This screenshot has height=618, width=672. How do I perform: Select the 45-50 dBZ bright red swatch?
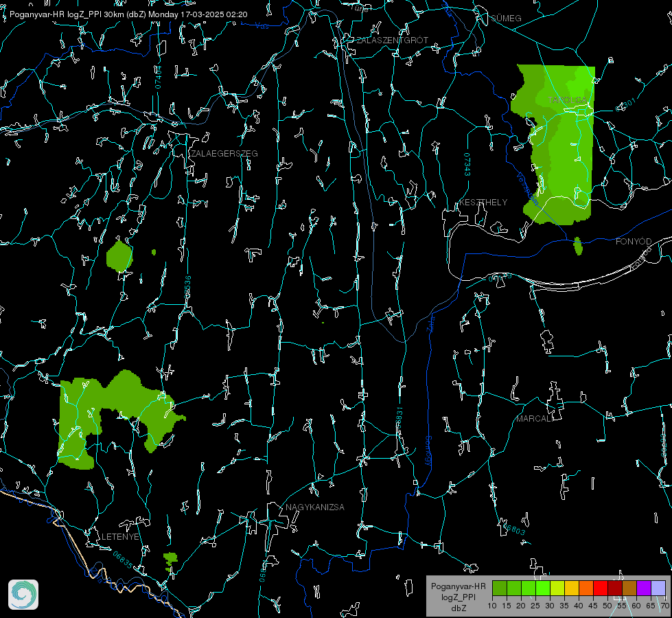click(x=601, y=588)
